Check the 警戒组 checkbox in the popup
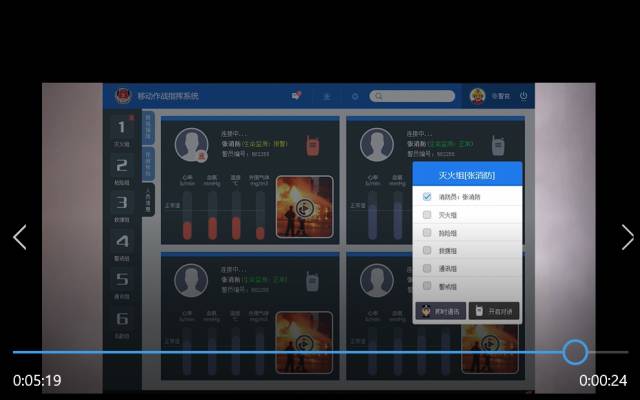The width and height of the screenshot is (640, 400). (x=427, y=286)
